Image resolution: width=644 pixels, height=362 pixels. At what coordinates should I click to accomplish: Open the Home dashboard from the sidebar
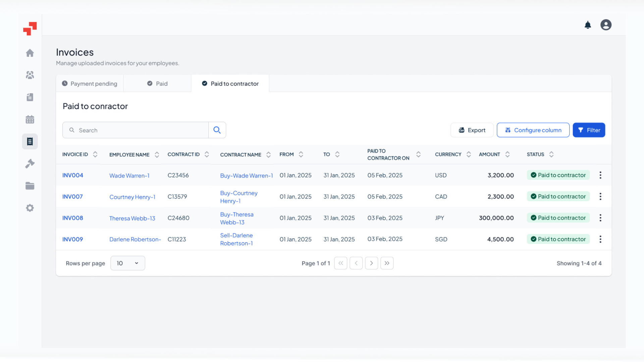[x=30, y=53]
